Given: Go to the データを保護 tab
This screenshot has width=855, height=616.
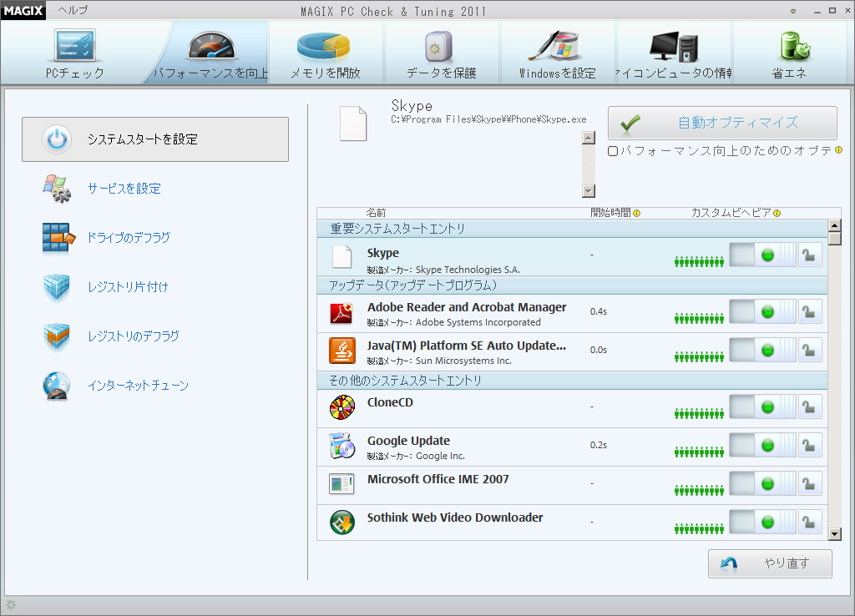Looking at the screenshot, I should point(442,53).
